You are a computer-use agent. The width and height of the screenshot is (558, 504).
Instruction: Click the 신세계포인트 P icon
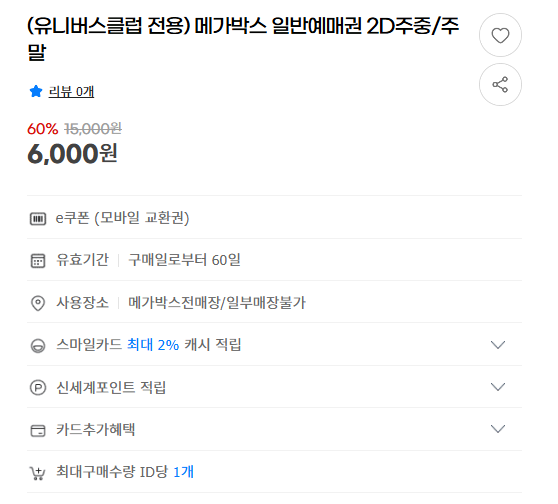38,387
